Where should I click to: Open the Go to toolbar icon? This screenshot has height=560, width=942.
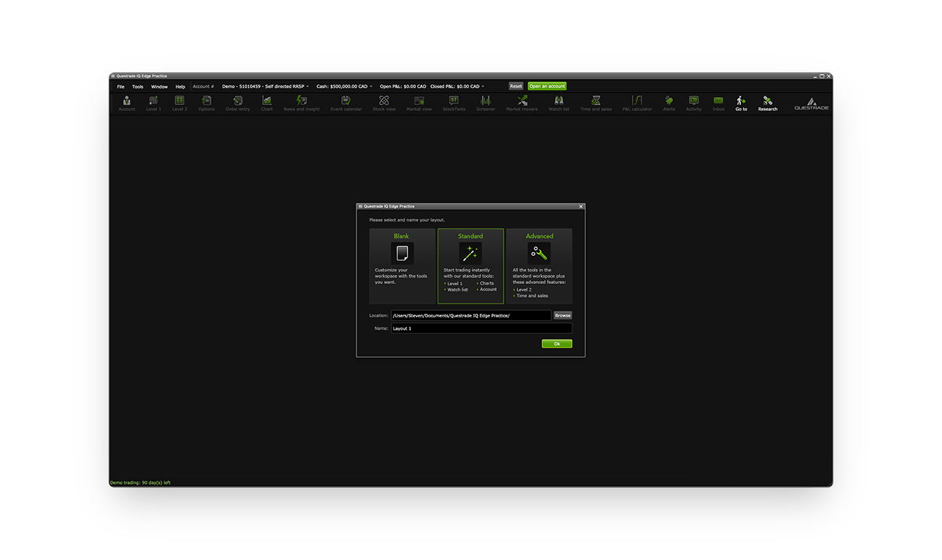(x=741, y=103)
